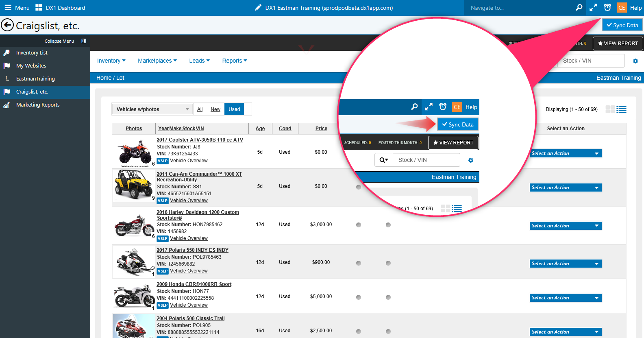Image resolution: width=644 pixels, height=338 pixels.
Task: Open Select an Action for the Coolster ATV
Action: pos(566,153)
